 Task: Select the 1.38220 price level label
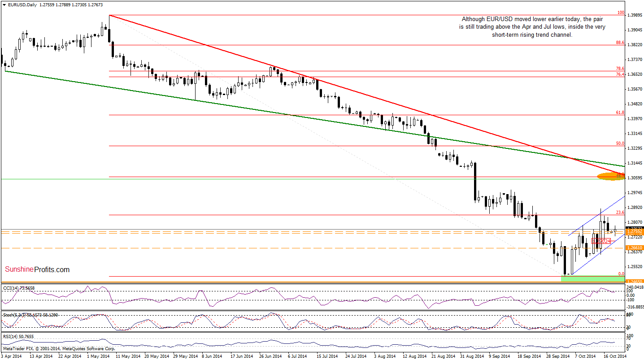634,45
